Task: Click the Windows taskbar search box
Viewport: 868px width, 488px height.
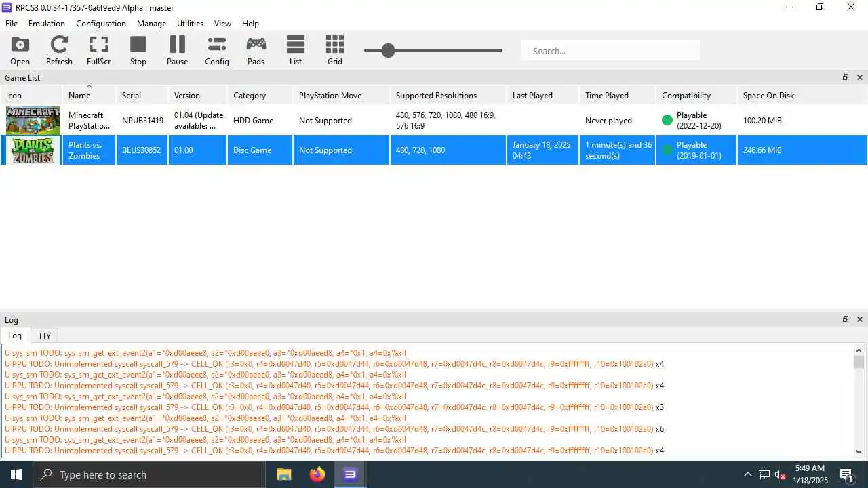Action: 149,474
